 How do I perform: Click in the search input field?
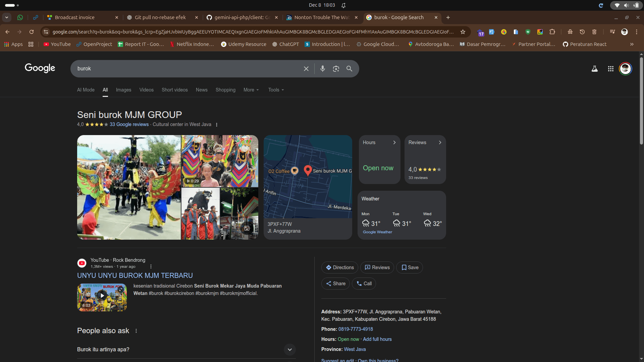click(x=188, y=69)
